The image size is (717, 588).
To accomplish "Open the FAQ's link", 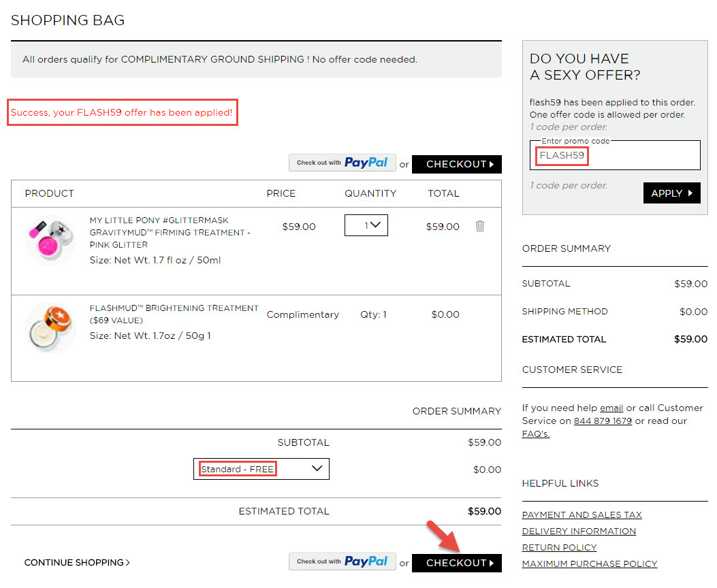I will 535,434.
